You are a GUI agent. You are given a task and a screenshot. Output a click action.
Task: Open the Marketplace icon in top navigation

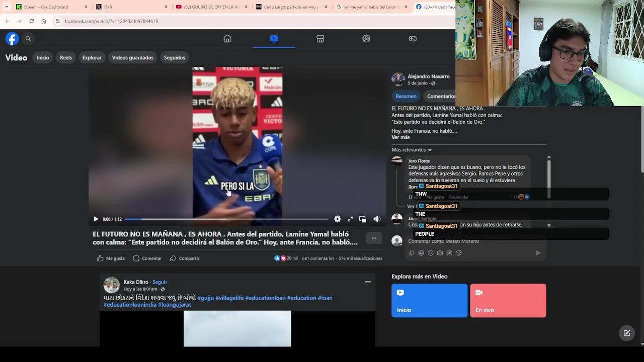tap(320, 39)
